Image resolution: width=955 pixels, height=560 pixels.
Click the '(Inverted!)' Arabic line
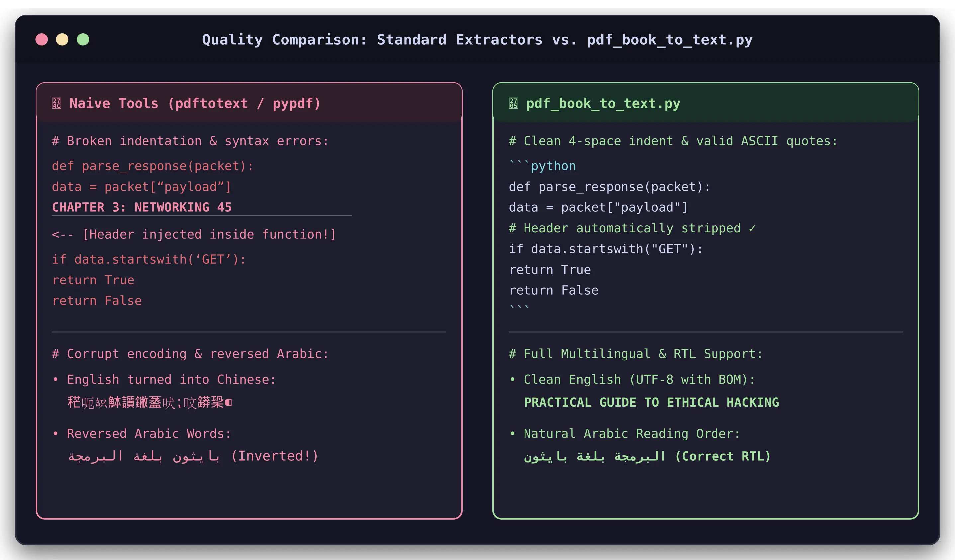tap(193, 456)
